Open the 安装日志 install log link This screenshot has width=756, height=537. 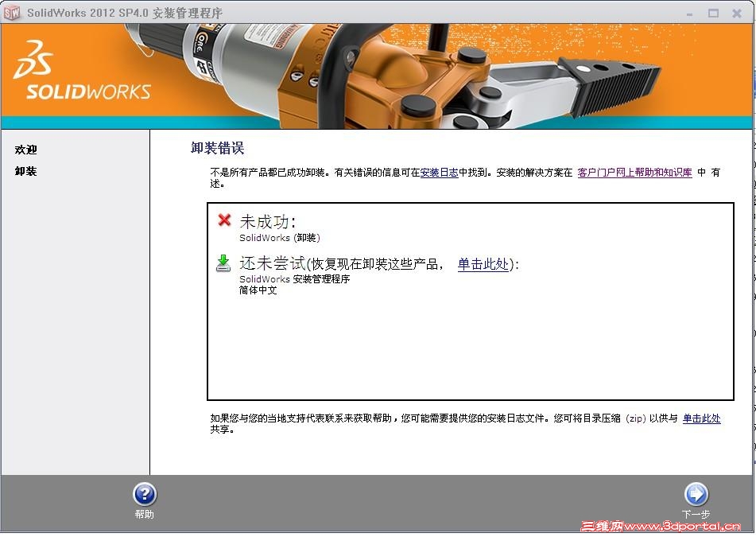(440, 173)
